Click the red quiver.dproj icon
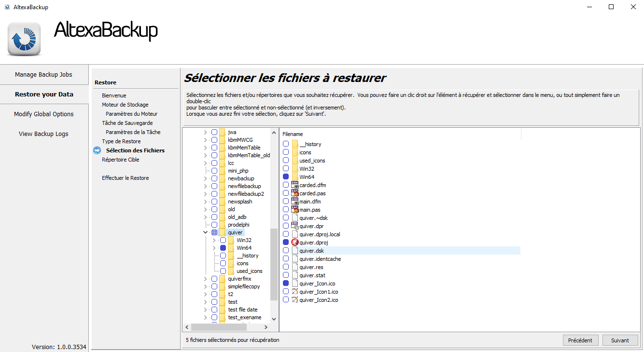The height and width of the screenshot is (352, 644). point(294,242)
